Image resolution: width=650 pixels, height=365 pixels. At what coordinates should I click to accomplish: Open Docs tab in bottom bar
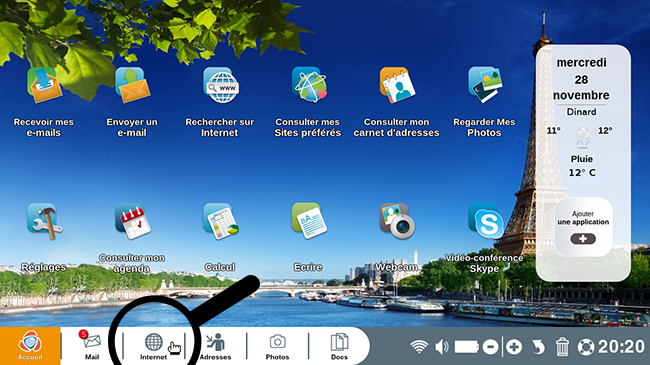click(339, 346)
